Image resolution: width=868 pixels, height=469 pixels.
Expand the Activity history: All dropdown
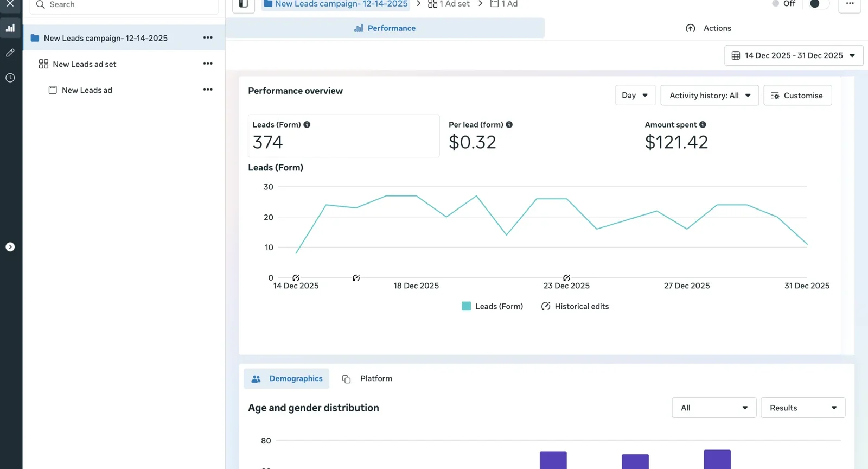pyautogui.click(x=709, y=96)
